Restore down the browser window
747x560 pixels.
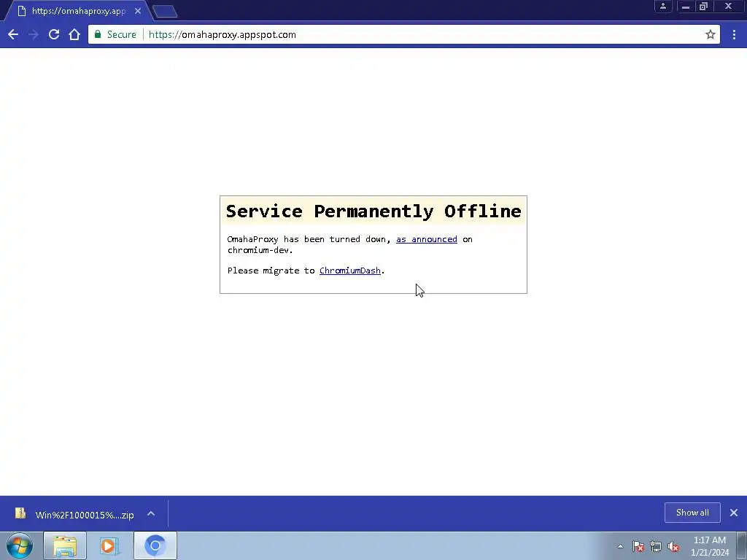704,6
